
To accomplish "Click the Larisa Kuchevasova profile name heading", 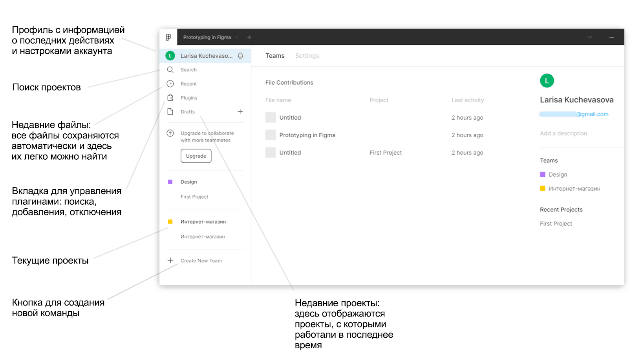I will pos(576,100).
